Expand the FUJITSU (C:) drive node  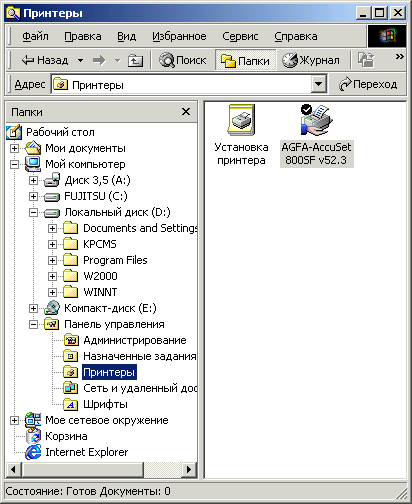33,196
